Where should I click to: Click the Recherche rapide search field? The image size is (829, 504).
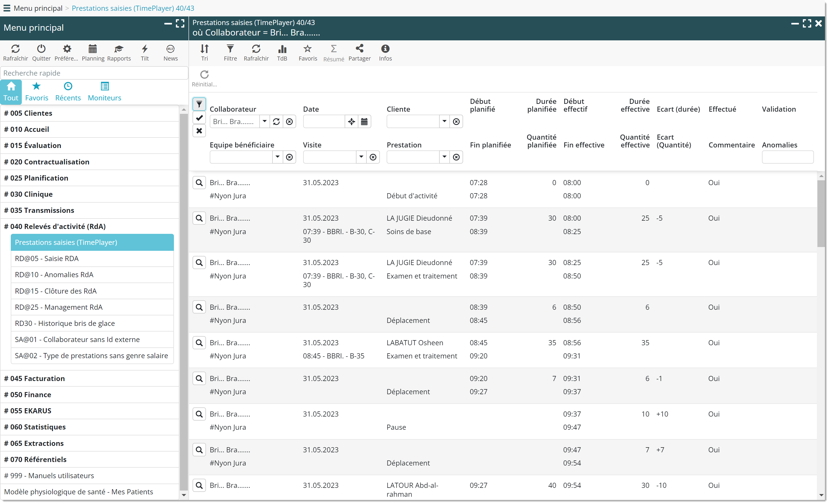pos(94,73)
